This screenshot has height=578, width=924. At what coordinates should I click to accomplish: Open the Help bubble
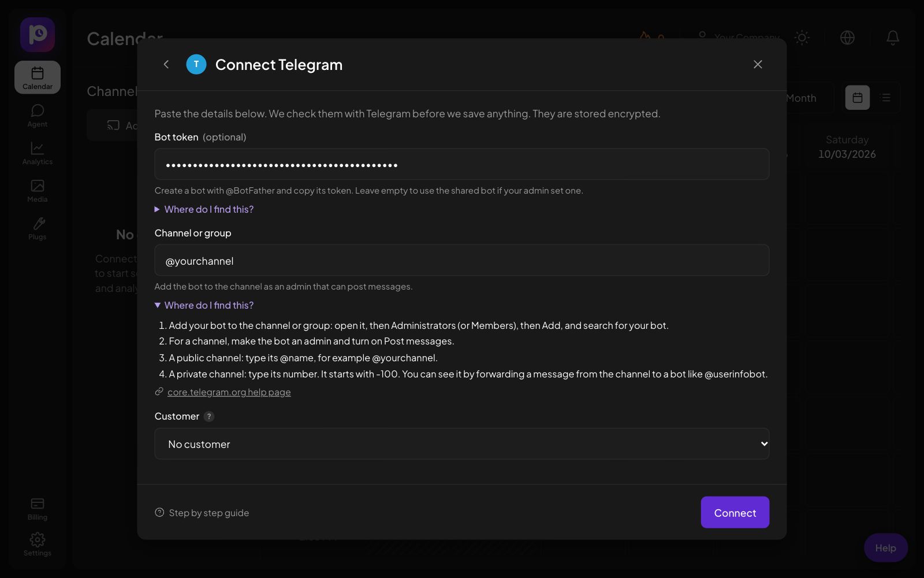(x=885, y=548)
